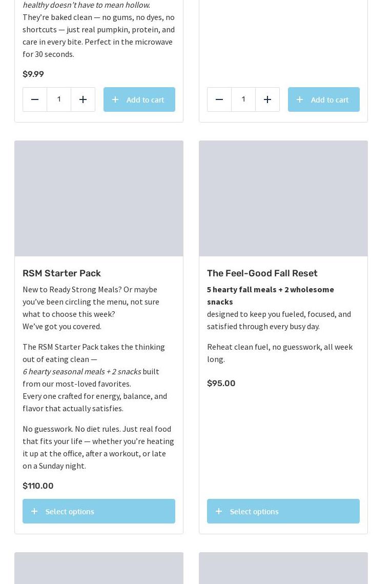Viewport: 392px width, 584px height.
Task: Select options for RSM Starter Pack
Action: [x=99, y=511]
